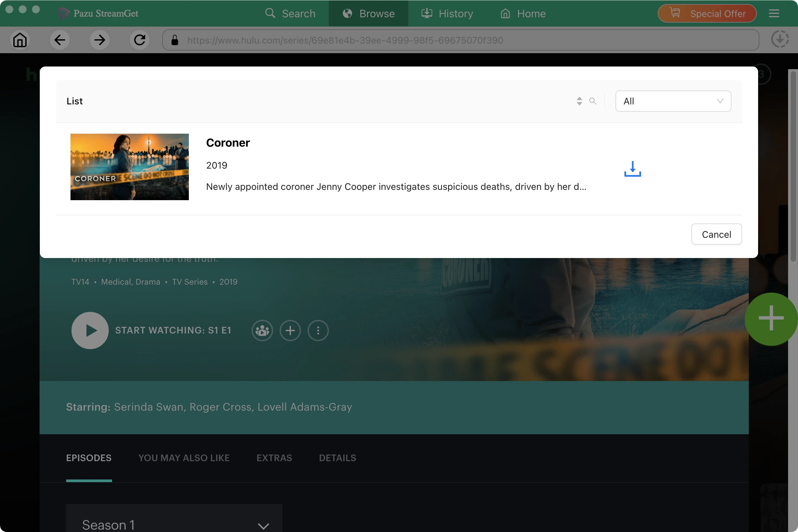
Task: Go to the Home tab
Action: pyautogui.click(x=523, y=14)
